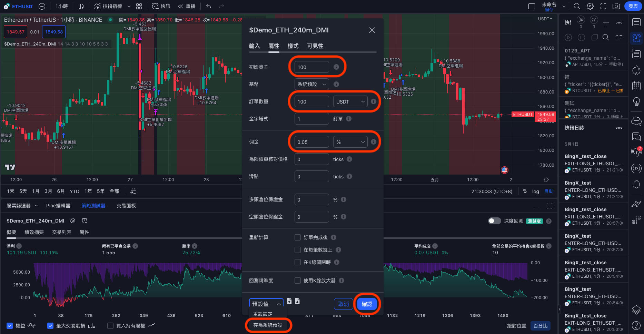The height and width of the screenshot is (334, 644).
Task: Enable 在每筆數據上 recalculation checkbox
Action: pos(298,250)
